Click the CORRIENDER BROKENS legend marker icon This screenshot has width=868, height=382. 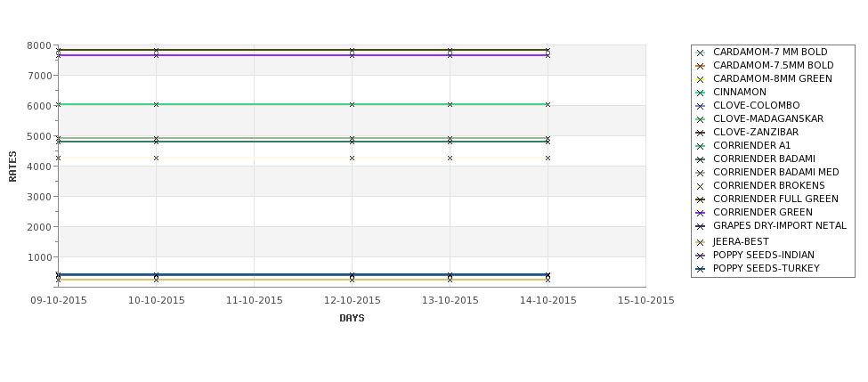tap(701, 187)
